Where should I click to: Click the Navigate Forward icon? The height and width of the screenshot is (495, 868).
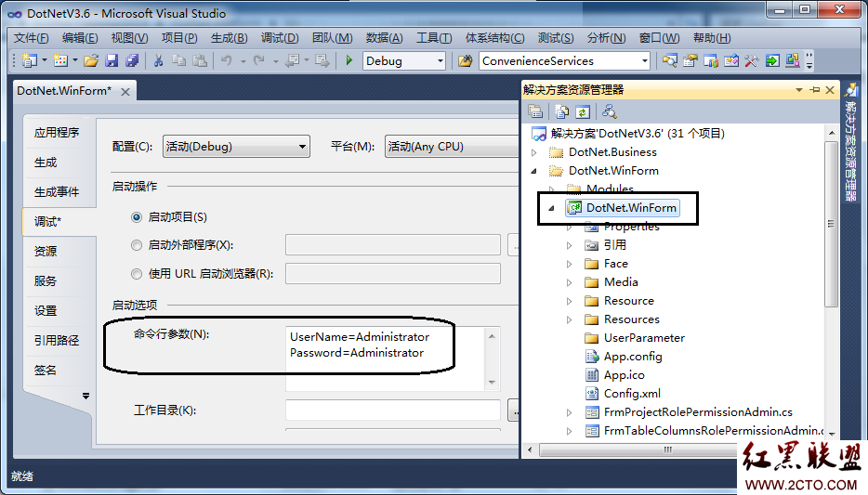[322, 61]
